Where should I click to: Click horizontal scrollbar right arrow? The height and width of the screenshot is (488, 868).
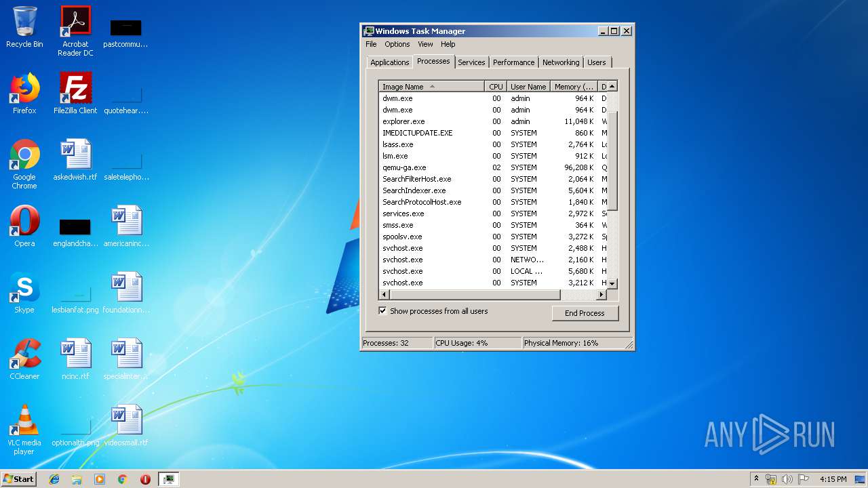click(601, 295)
